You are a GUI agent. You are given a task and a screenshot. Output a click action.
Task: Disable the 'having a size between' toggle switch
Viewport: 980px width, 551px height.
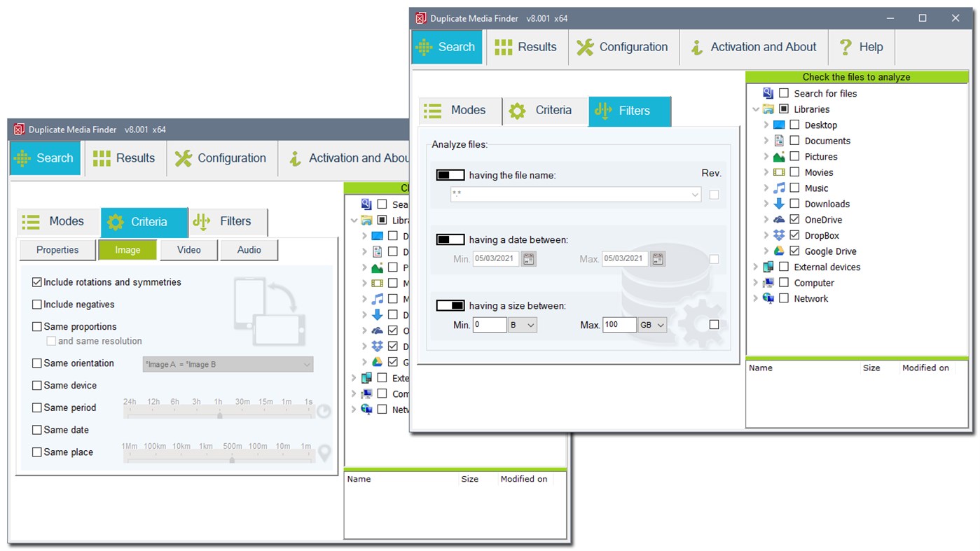click(450, 305)
